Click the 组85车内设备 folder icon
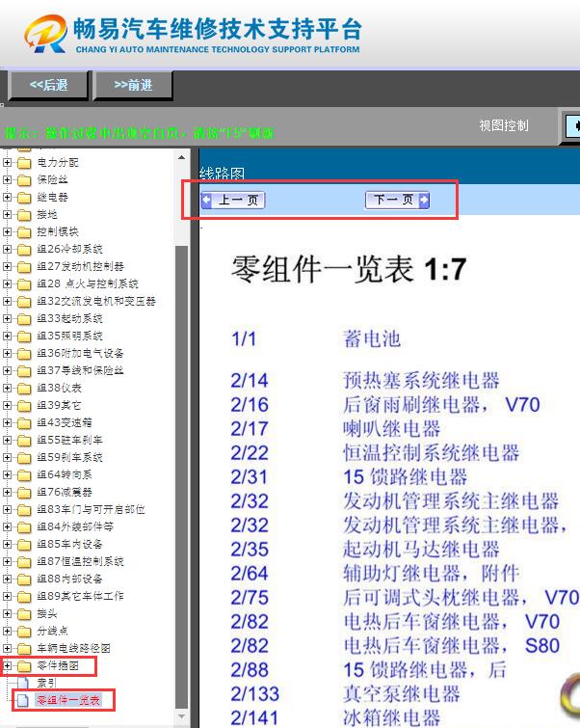 (x=24, y=544)
